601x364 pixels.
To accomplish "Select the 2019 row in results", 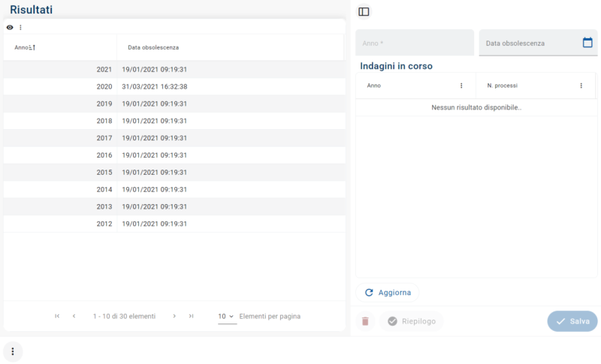I will click(x=174, y=104).
